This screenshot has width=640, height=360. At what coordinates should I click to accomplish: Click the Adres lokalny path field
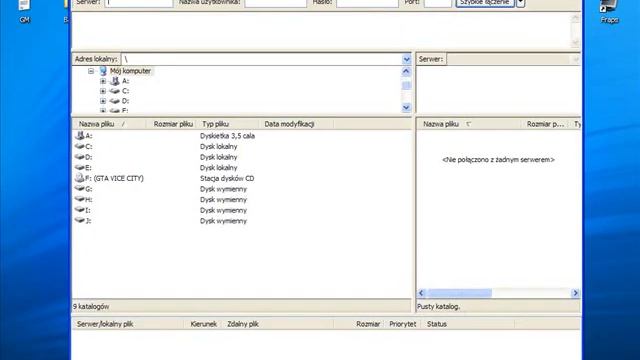tap(261, 60)
